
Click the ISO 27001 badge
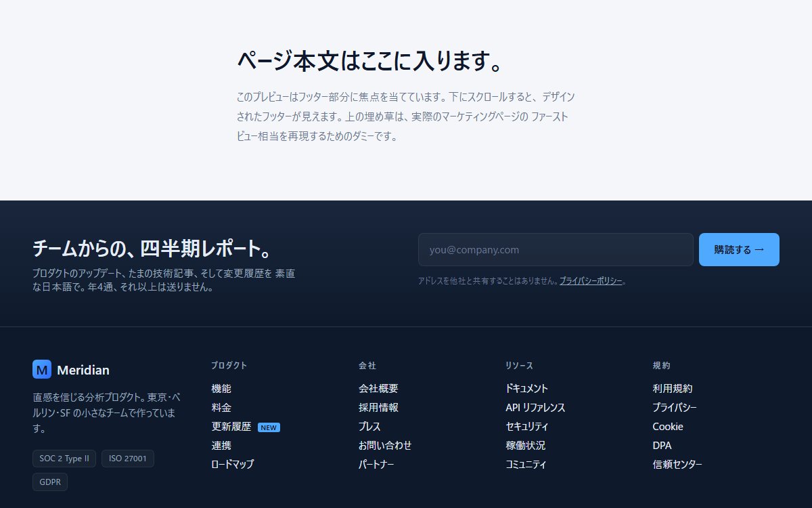point(128,459)
